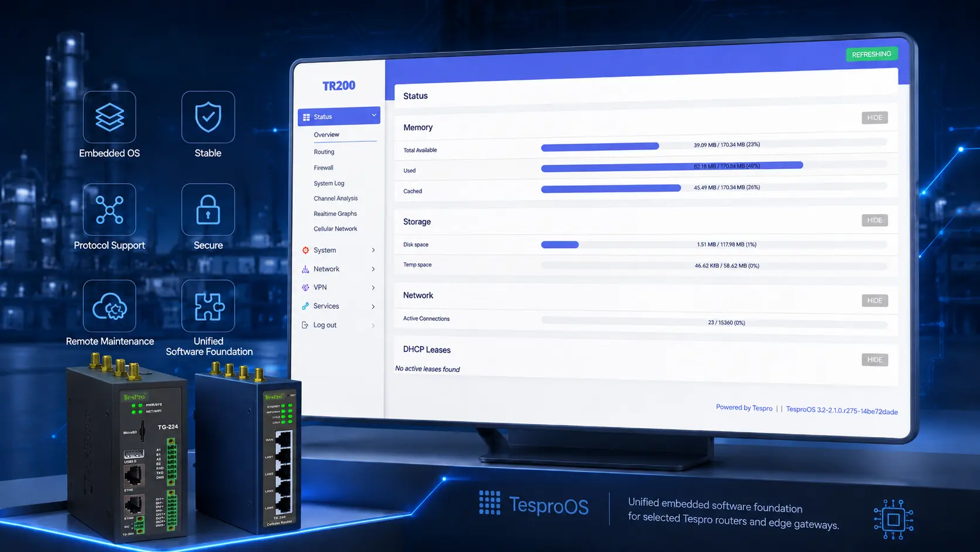Expand the Network menu arrow
980x552 pixels.
coord(373,269)
